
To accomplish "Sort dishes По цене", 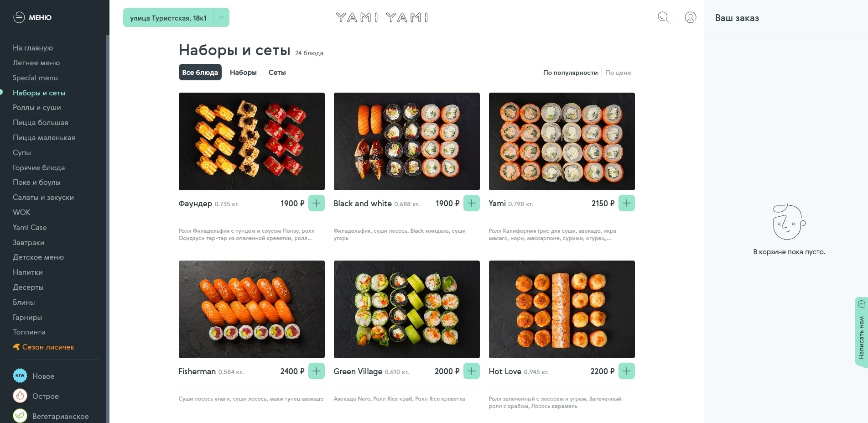I will tap(618, 73).
